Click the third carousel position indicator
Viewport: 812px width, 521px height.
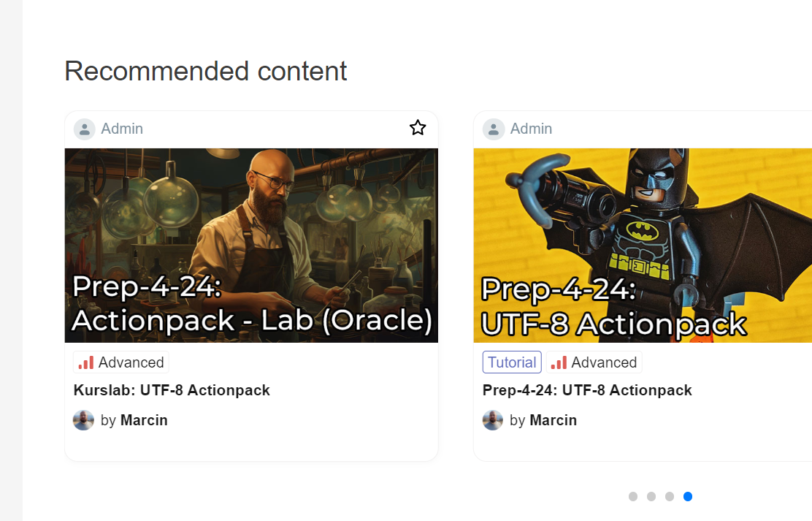coord(669,496)
